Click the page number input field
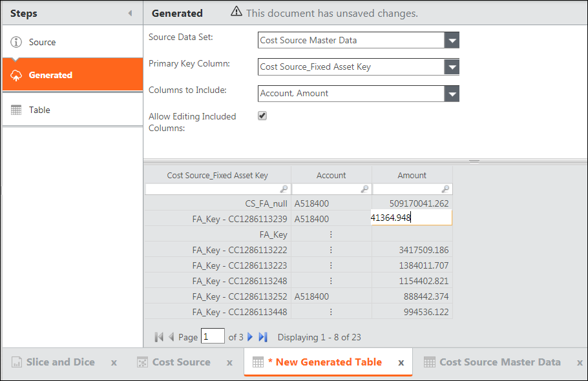Image resolution: width=588 pixels, height=381 pixels. pos(213,336)
